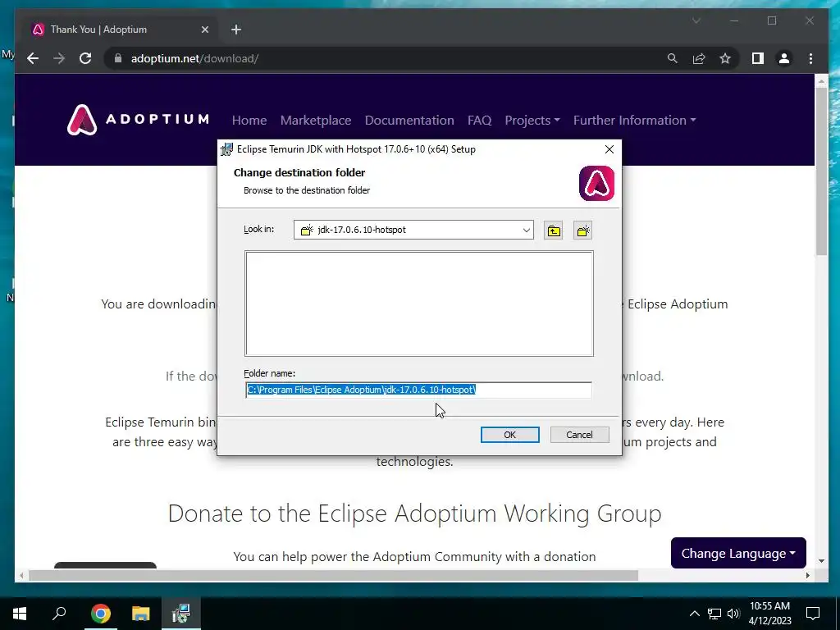Go back in Chrome browser

pyautogui.click(x=33, y=58)
